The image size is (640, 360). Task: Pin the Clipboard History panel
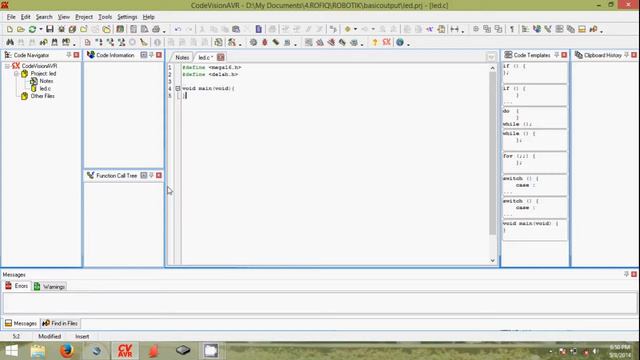(626, 55)
